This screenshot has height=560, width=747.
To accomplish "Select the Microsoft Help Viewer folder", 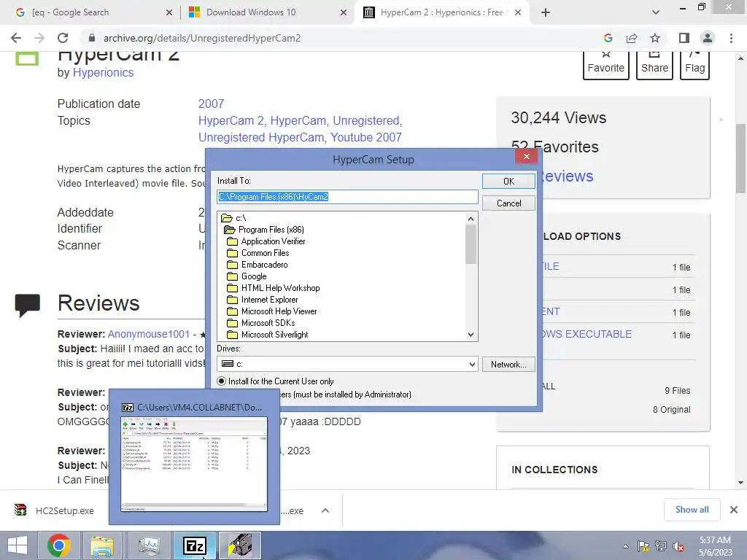I will click(x=271, y=311).
